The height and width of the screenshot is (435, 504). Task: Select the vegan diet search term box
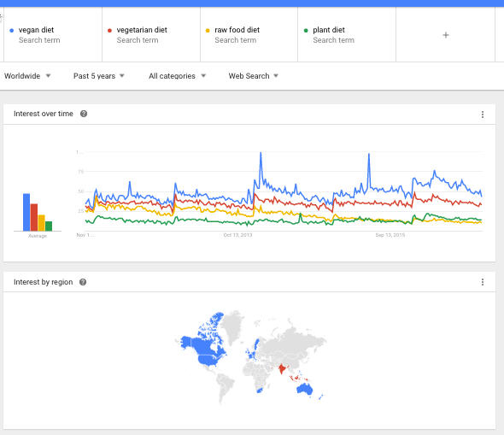pyautogui.click(x=53, y=35)
